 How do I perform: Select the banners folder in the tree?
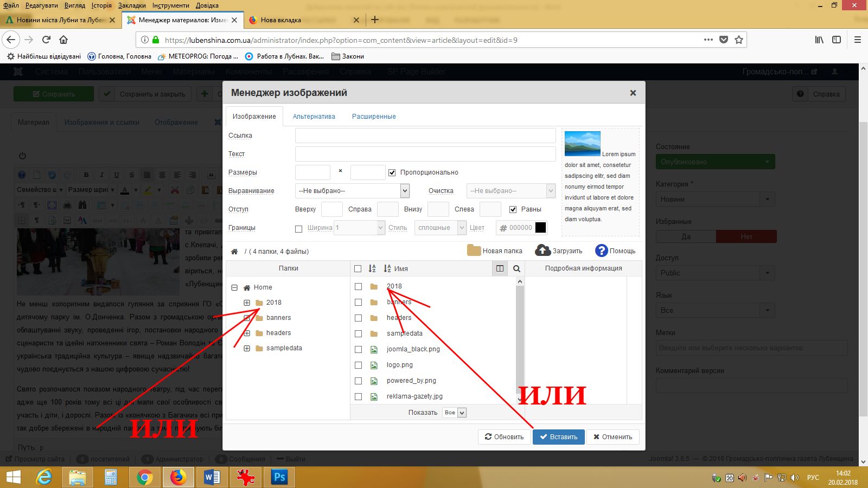tap(278, 318)
